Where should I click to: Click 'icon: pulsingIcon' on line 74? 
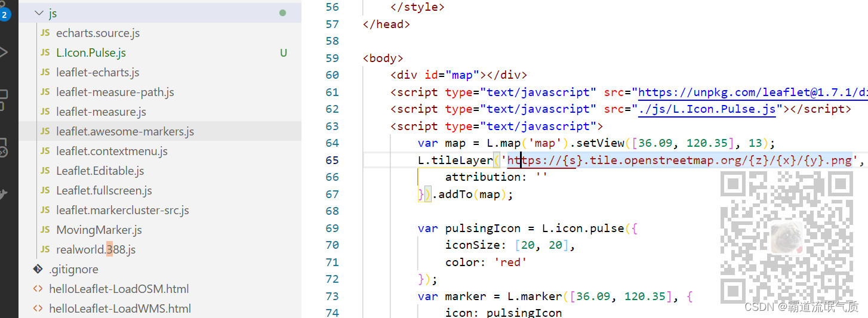503,313
